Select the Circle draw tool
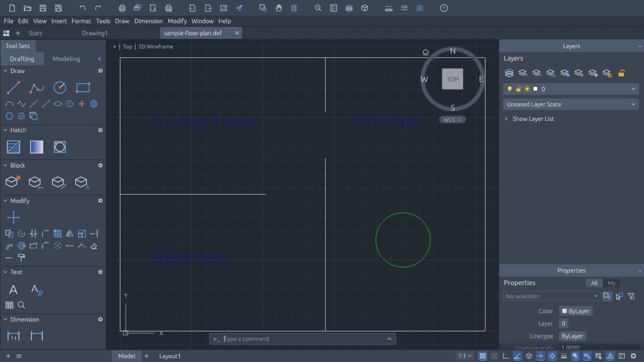 (60, 88)
